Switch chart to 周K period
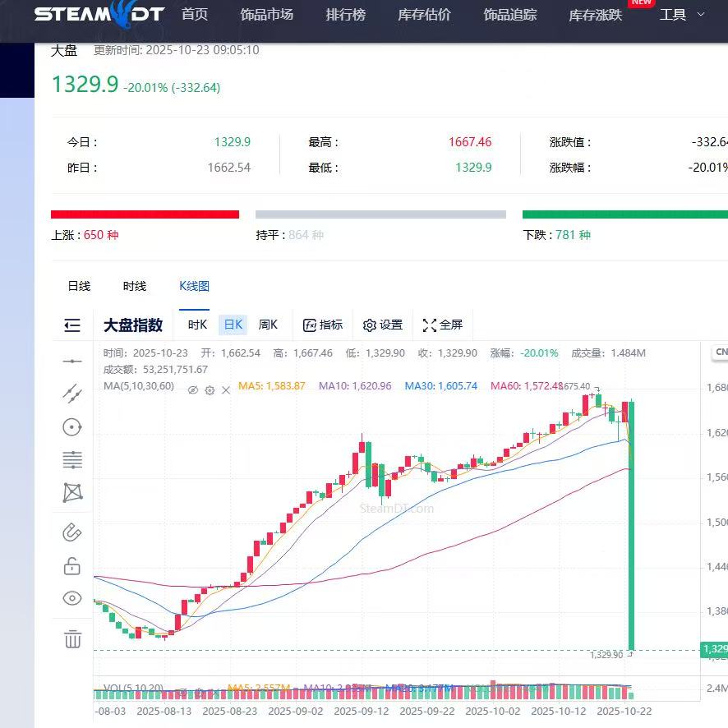The height and width of the screenshot is (728, 728). tap(268, 325)
